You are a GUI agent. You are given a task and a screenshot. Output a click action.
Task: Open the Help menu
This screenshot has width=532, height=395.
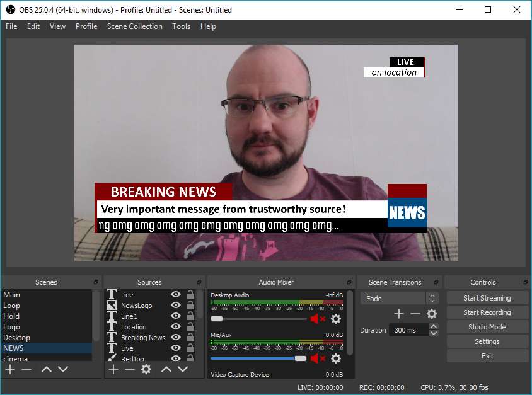click(x=208, y=26)
